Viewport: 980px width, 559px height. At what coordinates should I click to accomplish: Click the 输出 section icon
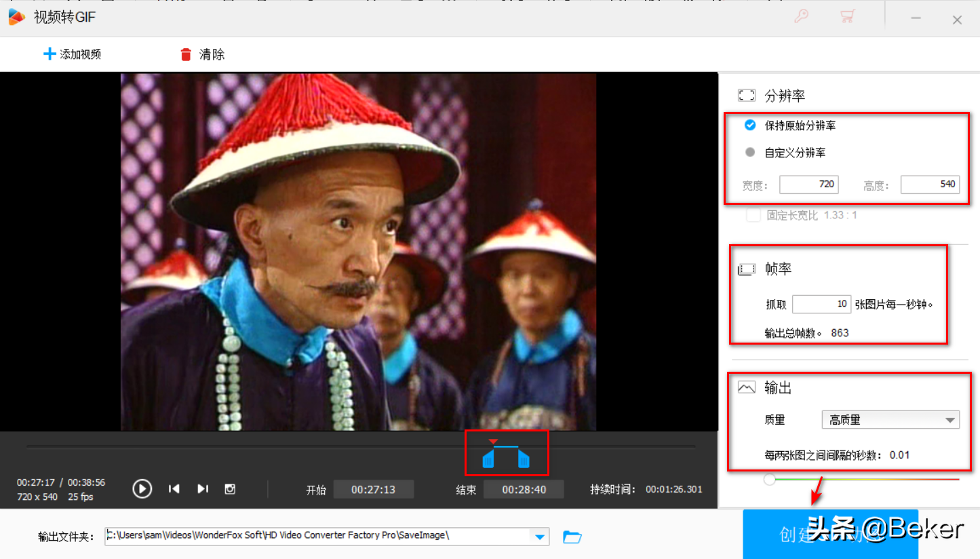pos(747,388)
